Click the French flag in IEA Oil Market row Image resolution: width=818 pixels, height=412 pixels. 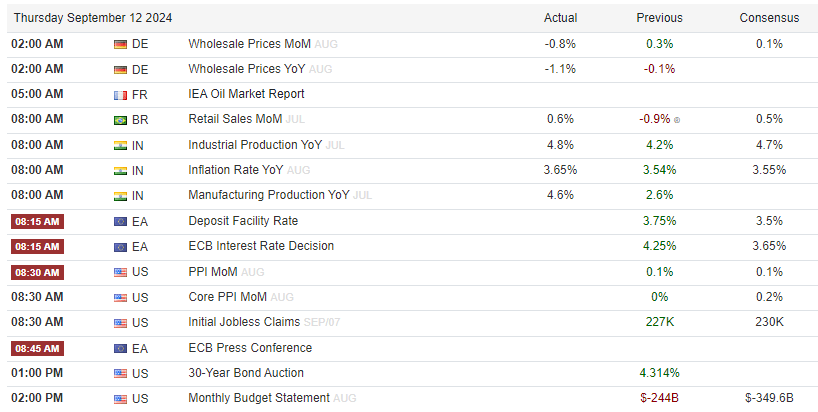tap(120, 94)
